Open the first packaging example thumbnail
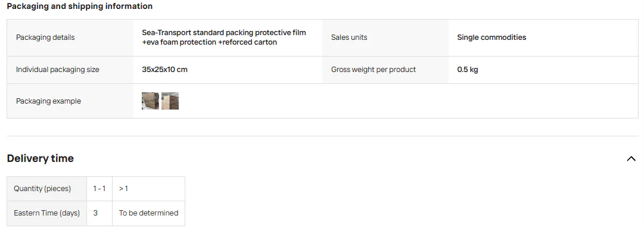 click(150, 101)
